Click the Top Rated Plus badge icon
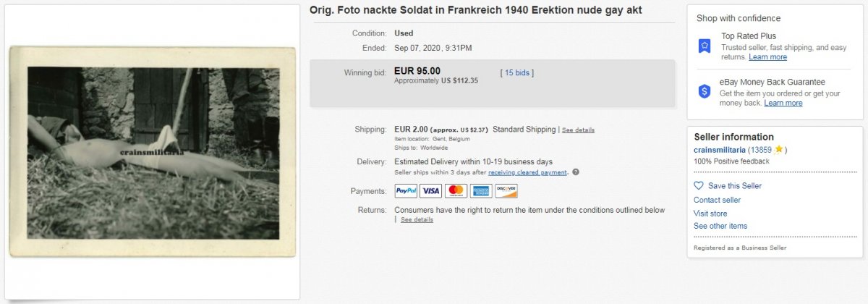Screen dimensions: 868x304 [x=705, y=46]
